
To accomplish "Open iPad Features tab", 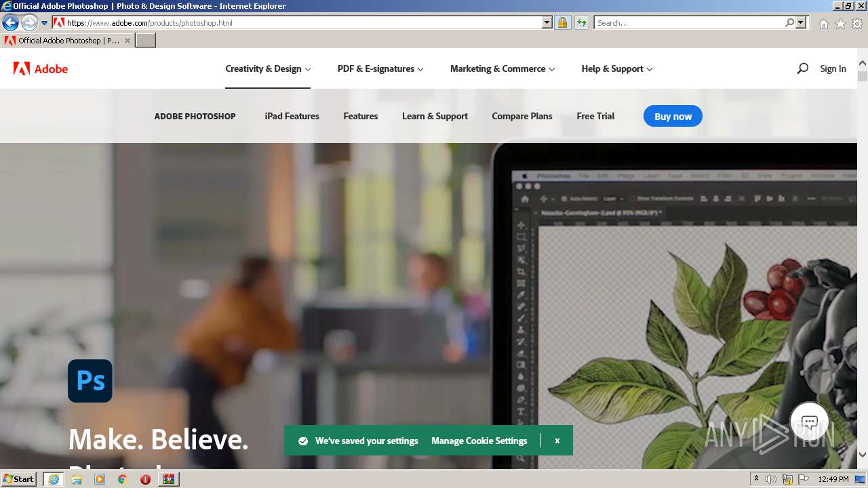I will (x=292, y=116).
